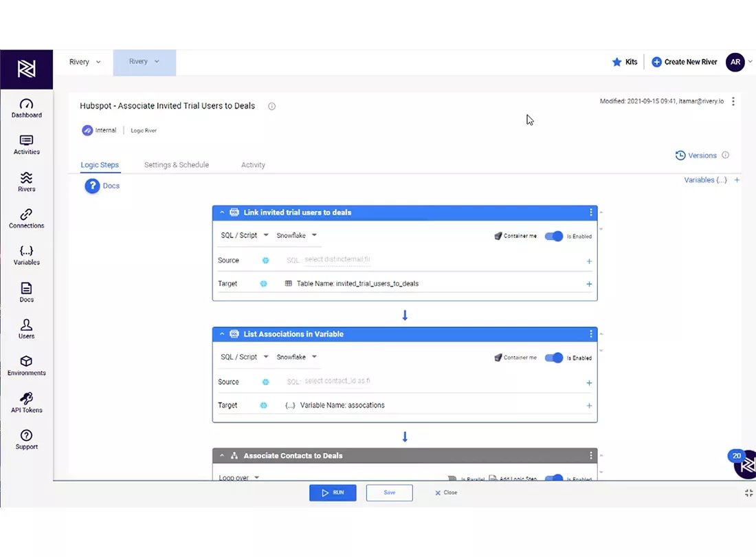This screenshot has height=557, width=756.
Task: Open the Associate Contacts to Deals step menu
Action: click(590, 455)
